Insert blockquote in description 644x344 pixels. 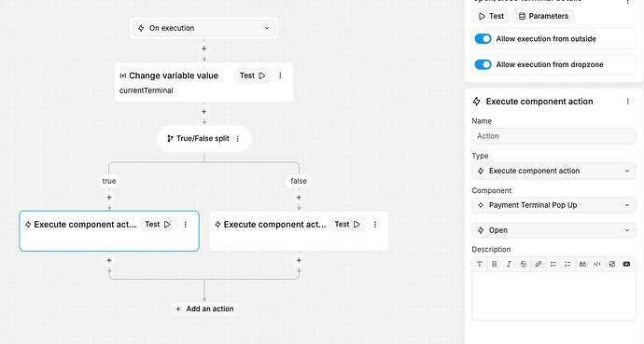582,264
